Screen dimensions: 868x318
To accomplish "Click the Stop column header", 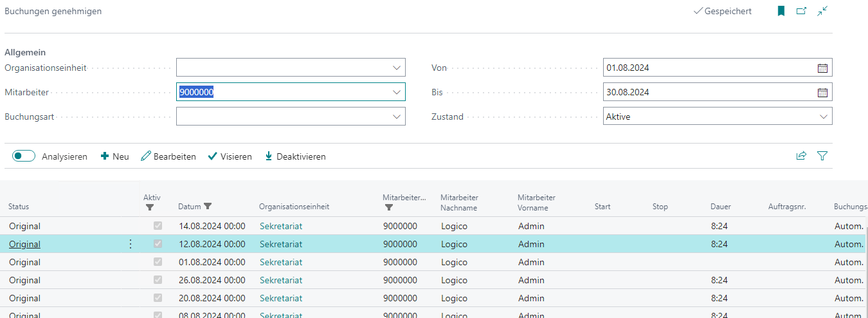I will 660,207.
